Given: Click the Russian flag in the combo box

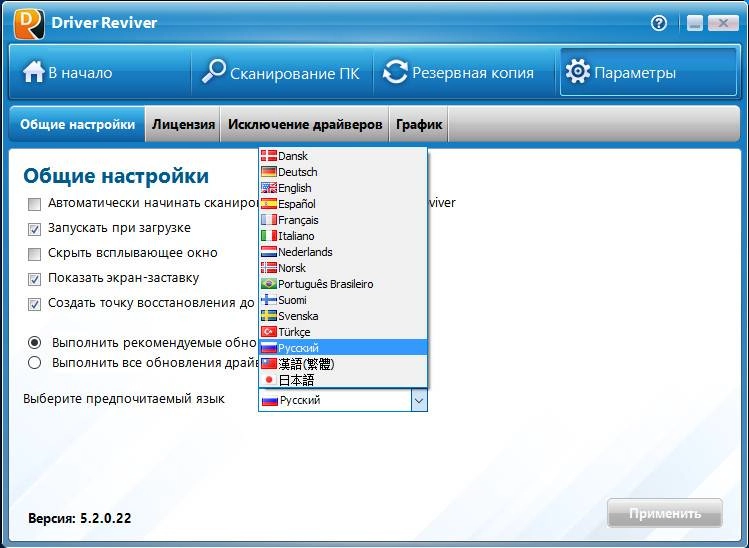Looking at the screenshot, I should [x=270, y=400].
